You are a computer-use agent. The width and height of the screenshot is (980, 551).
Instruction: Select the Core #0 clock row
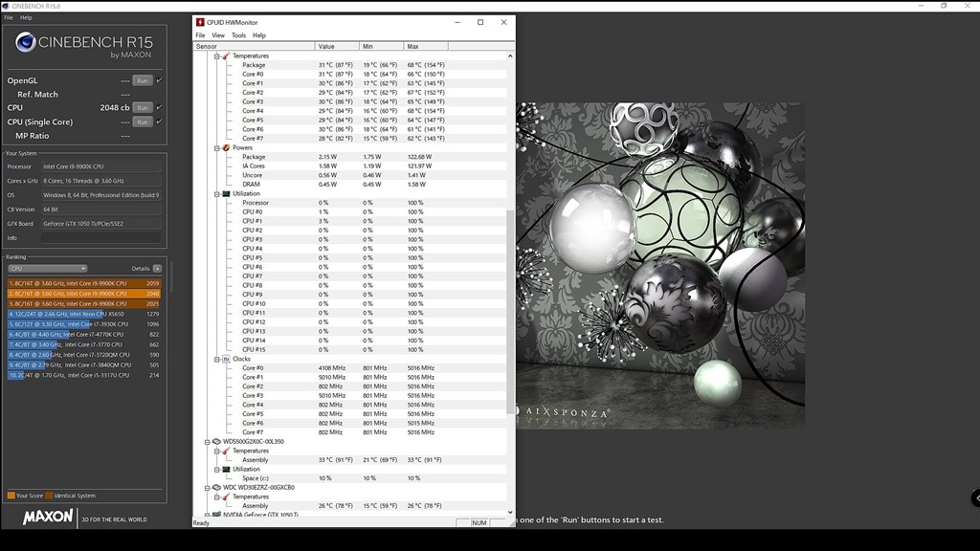350,368
